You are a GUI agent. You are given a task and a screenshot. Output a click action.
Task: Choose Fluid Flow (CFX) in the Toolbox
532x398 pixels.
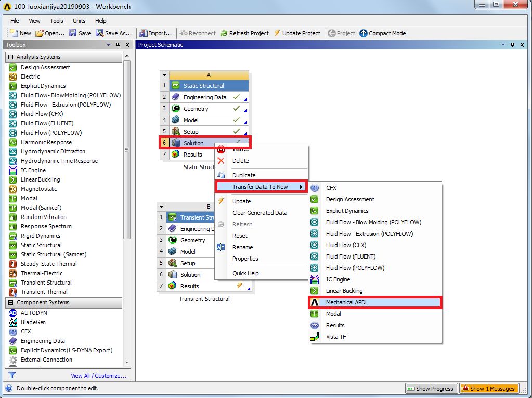click(x=42, y=114)
